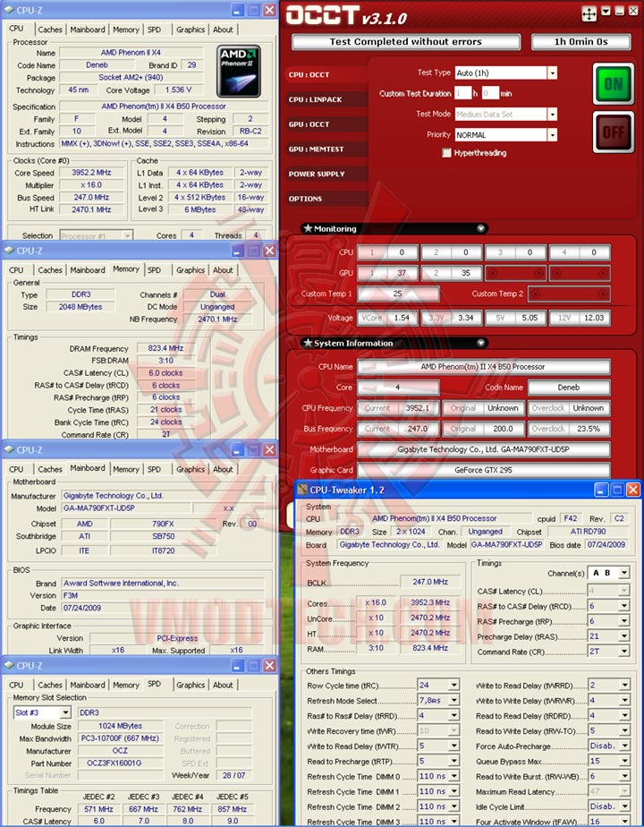Open Refresh Cycle Time DIMM 0 dropdown
Screen dimensions: 644x827
(454, 776)
